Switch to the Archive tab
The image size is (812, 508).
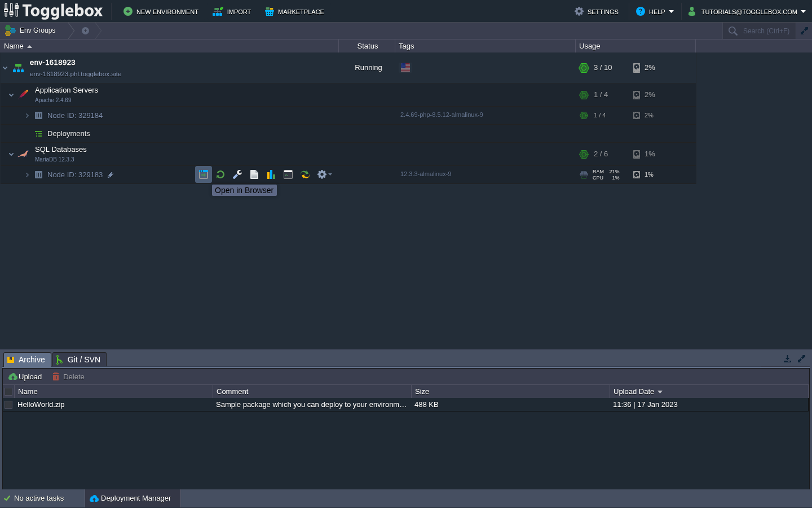(x=27, y=360)
